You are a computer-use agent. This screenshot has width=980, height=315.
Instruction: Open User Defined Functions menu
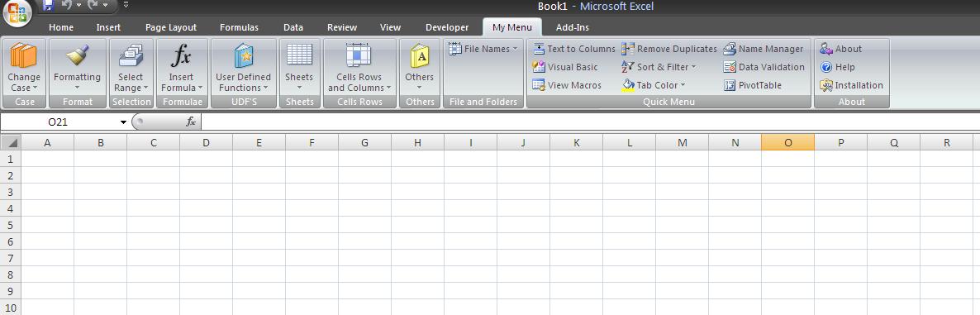pos(243,67)
